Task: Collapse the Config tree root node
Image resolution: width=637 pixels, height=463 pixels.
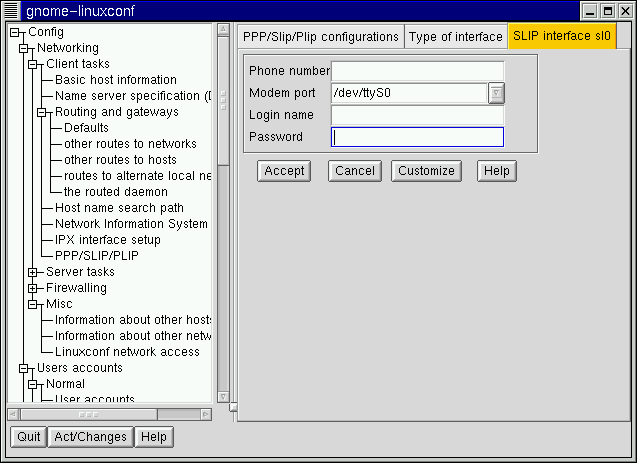Action: [x=14, y=32]
